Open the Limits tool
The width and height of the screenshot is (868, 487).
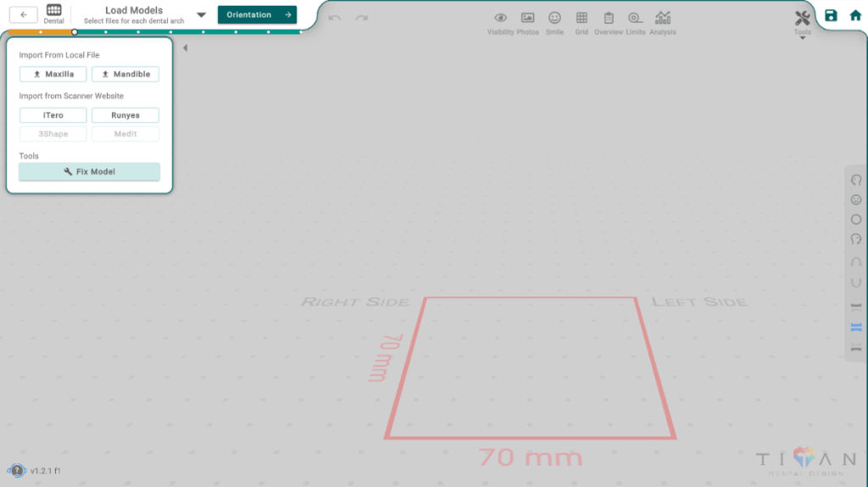pos(636,23)
